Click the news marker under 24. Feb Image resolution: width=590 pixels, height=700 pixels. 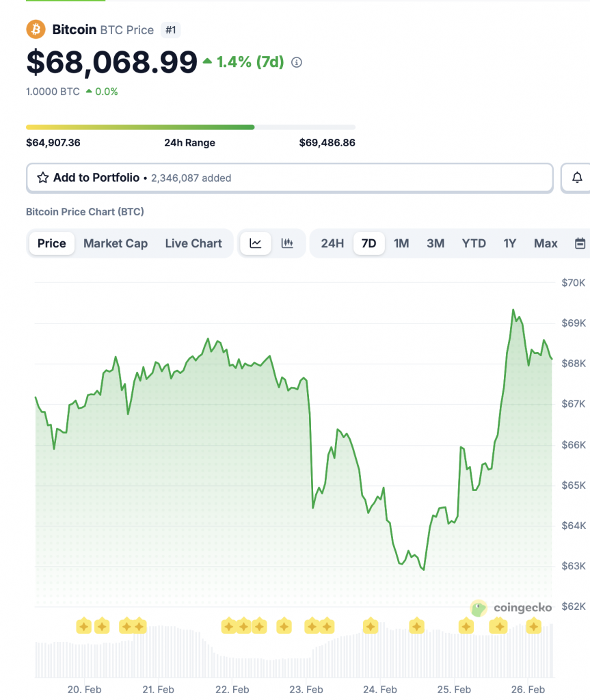[371, 625]
